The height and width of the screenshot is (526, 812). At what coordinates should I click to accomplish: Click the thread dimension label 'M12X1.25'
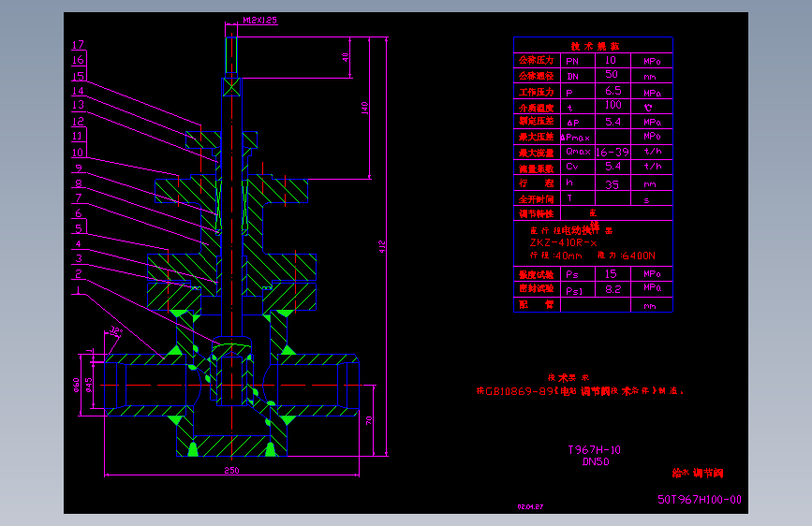click(260, 21)
